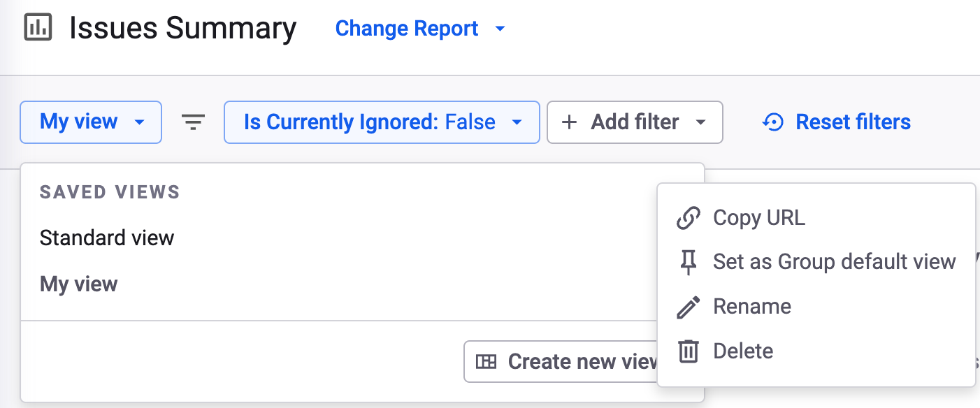Click the Copy URL link icon
Viewport: 980px width, 408px height.
(x=689, y=218)
